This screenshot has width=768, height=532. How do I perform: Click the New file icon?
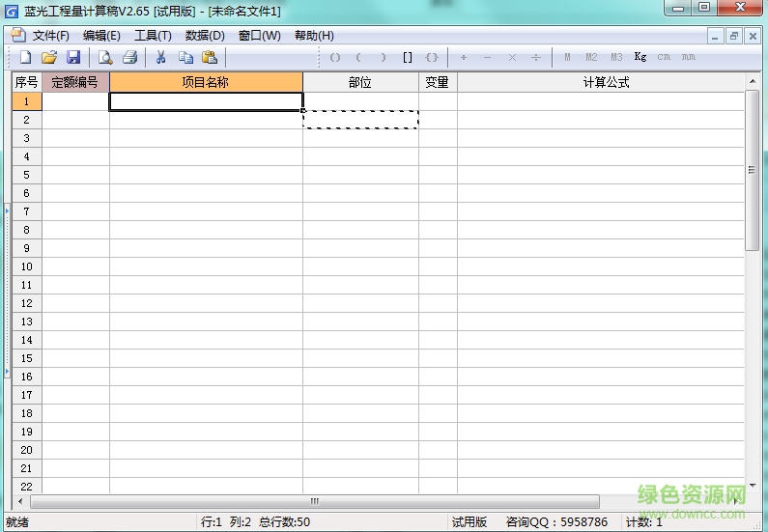[x=25, y=58]
